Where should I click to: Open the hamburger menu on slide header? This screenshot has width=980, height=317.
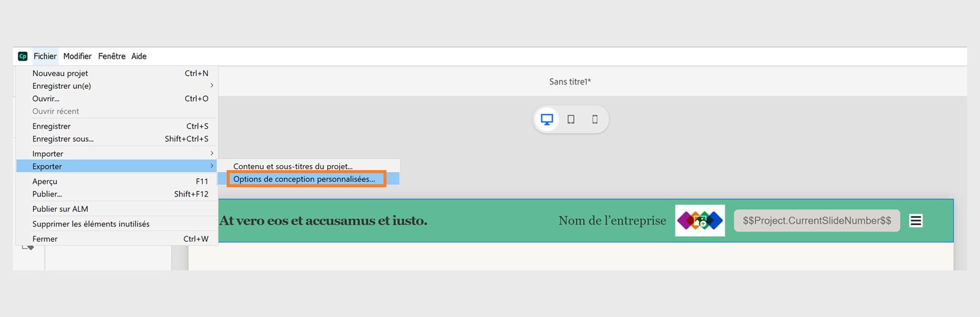916,221
